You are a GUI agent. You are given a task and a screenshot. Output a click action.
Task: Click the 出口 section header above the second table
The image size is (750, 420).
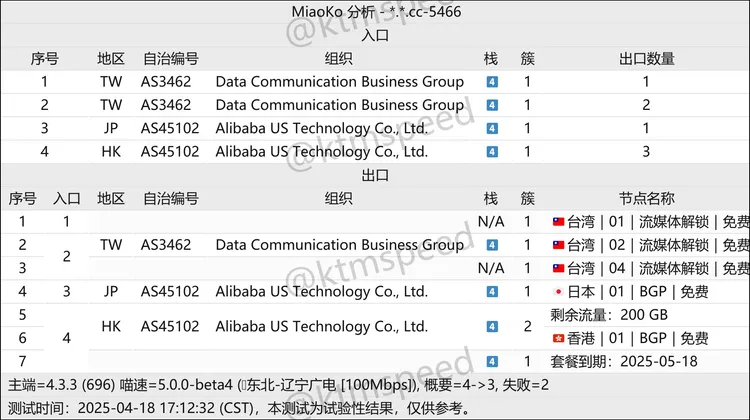coord(375,175)
